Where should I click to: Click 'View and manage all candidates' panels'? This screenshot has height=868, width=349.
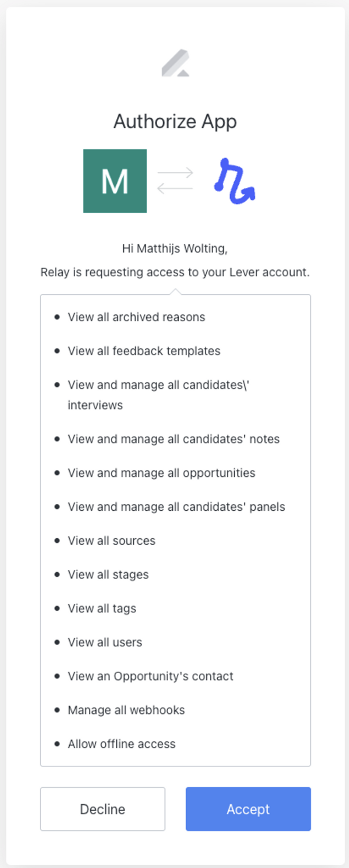pos(176,507)
